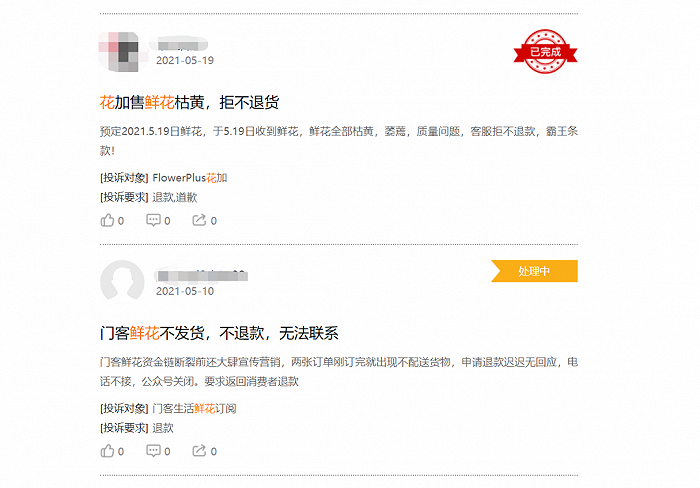Open complaint titled 花加售鲜花枯黄，拒不退货
The image size is (700, 488).
(189, 103)
